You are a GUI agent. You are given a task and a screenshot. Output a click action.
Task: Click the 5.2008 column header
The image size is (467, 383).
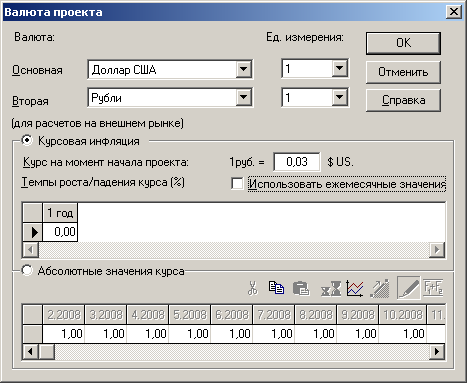click(x=190, y=314)
